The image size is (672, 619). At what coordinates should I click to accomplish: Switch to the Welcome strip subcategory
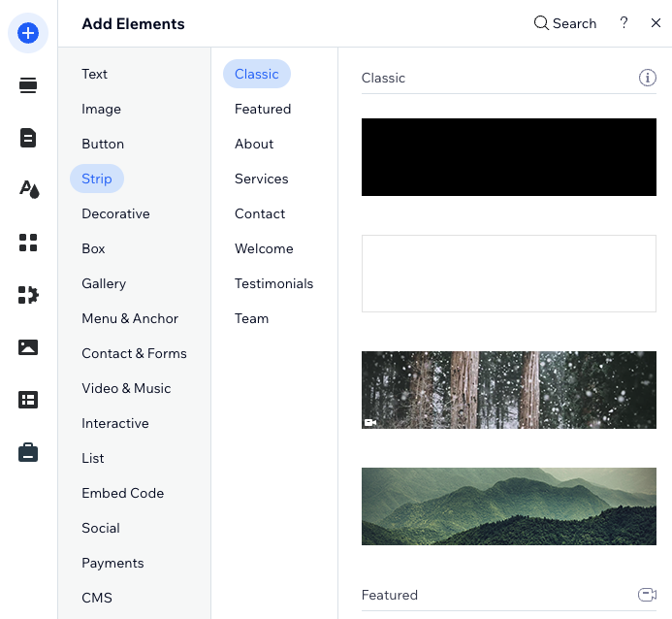tap(264, 248)
